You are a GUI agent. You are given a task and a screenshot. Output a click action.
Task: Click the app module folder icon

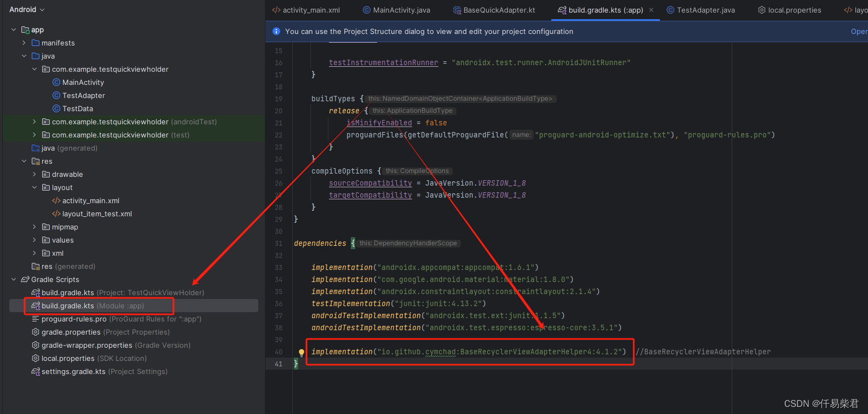point(25,30)
